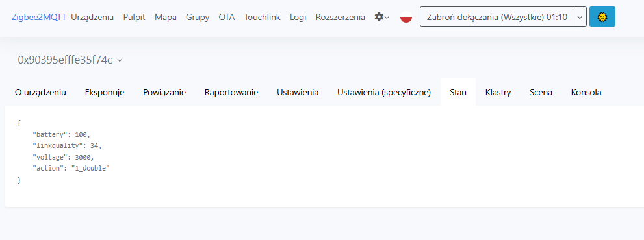Change language via the Polish flag icon

pyautogui.click(x=406, y=18)
